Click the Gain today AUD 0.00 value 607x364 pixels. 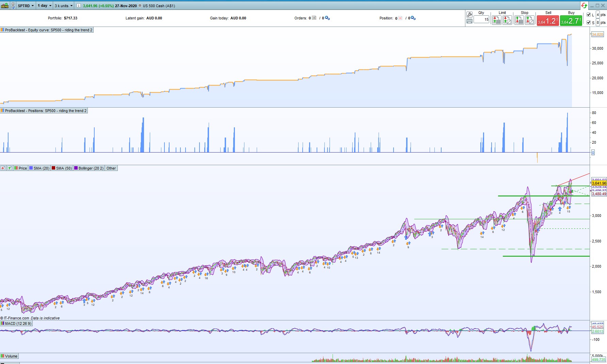coord(238,18)
